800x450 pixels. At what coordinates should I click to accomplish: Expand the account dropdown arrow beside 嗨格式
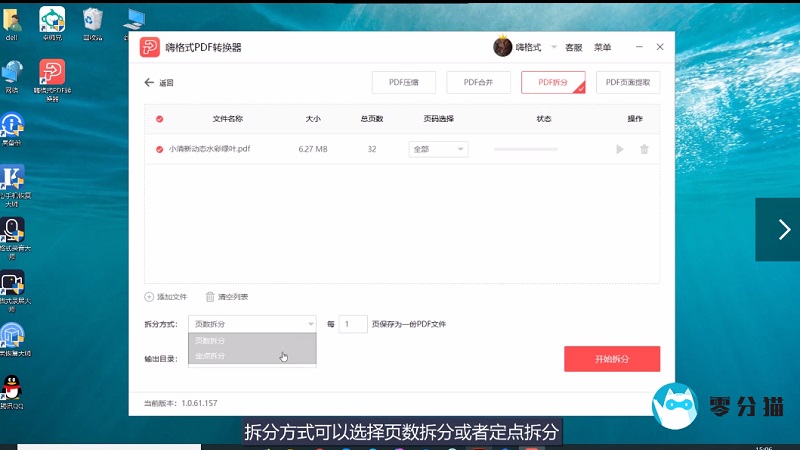click(553, 47)
